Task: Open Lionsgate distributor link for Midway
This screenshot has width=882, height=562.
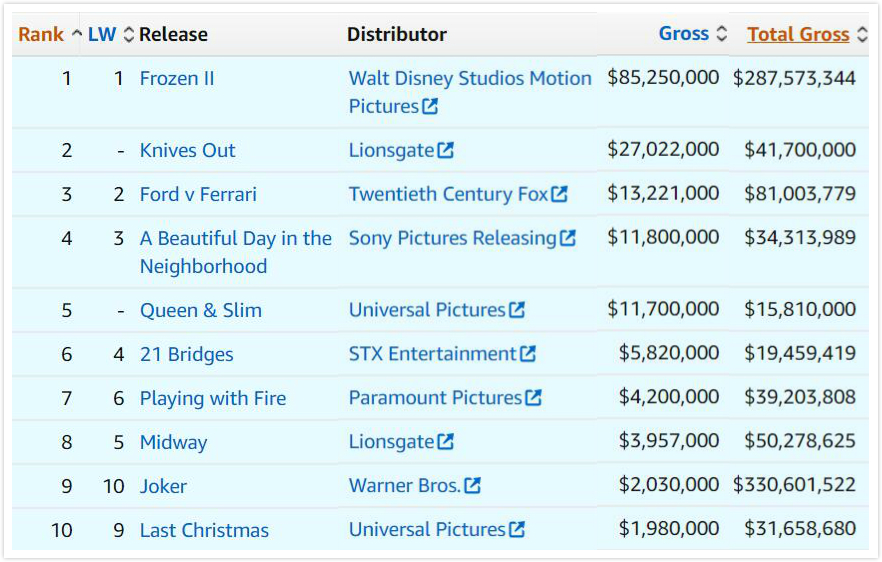Action: click(x=391, y=442)
